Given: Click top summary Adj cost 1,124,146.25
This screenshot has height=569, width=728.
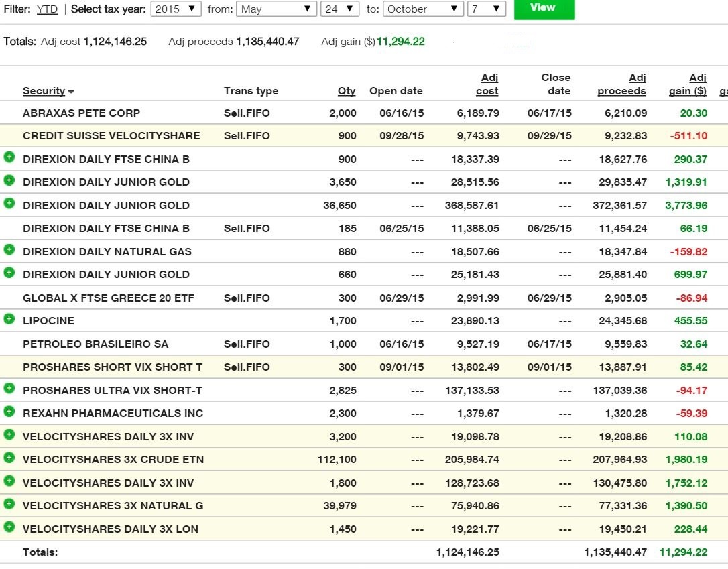Looking at the screenshot, I should (x=115, y=42).
